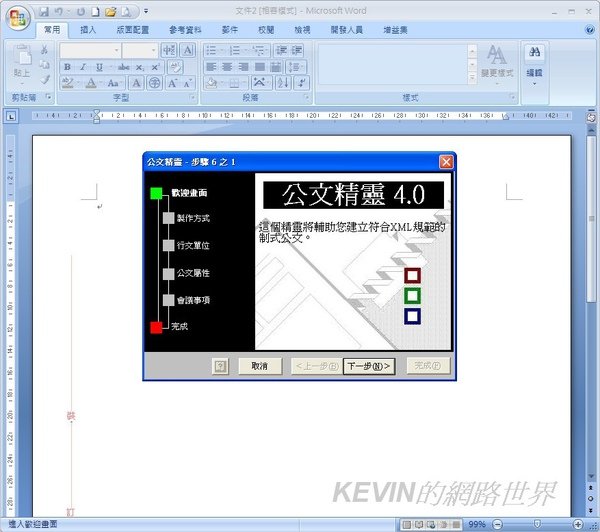
Task: Open the Sort tool in paragraph group
Action: pos(283,83)
